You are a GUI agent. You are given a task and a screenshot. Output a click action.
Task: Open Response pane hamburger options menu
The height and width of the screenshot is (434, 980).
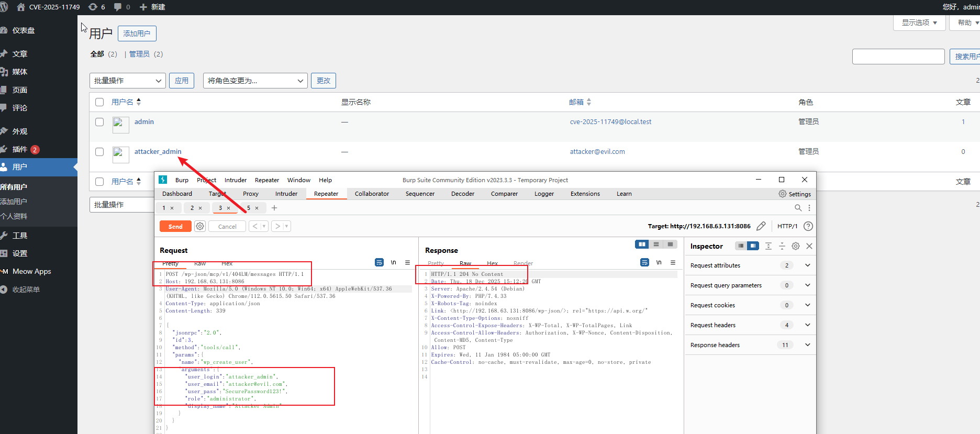[673, 262]
